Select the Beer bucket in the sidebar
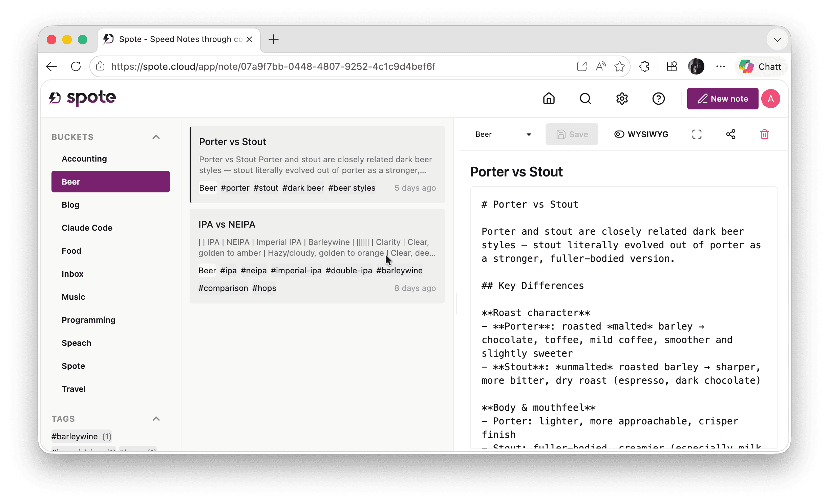The width and height of the screenshot is (829, 504). coord(110,182)
